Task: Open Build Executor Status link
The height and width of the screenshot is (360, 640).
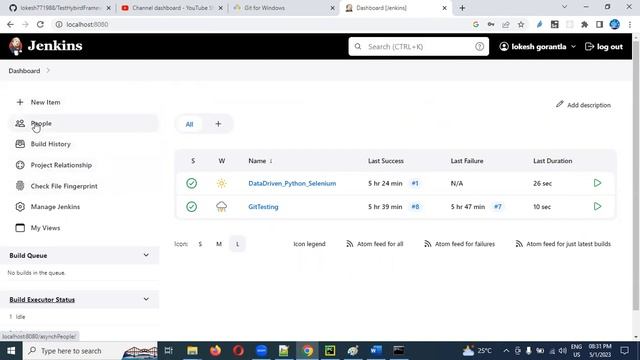Action: tap(42, 300)
